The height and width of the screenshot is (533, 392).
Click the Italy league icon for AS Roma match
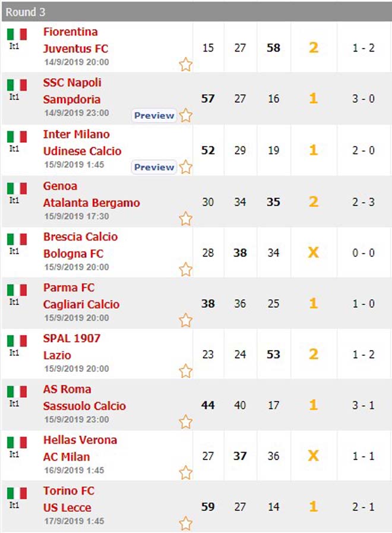(17, 393)
